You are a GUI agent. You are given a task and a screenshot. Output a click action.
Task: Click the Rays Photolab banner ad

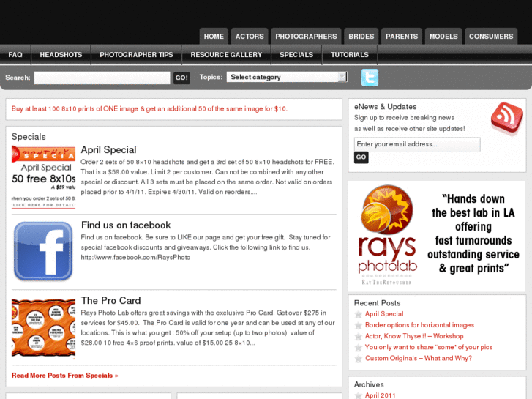click(437, 236)
